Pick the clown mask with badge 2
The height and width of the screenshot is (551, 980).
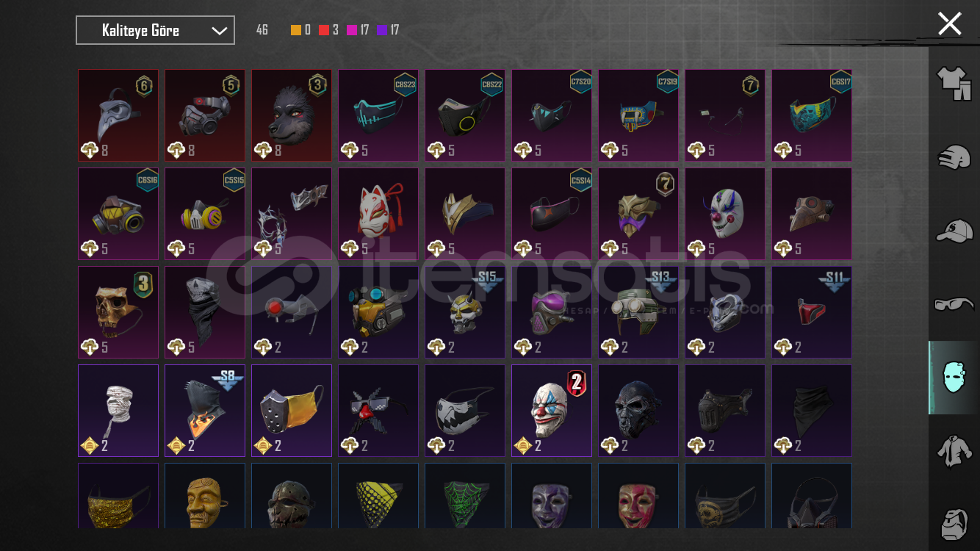(x=552, y=411)
